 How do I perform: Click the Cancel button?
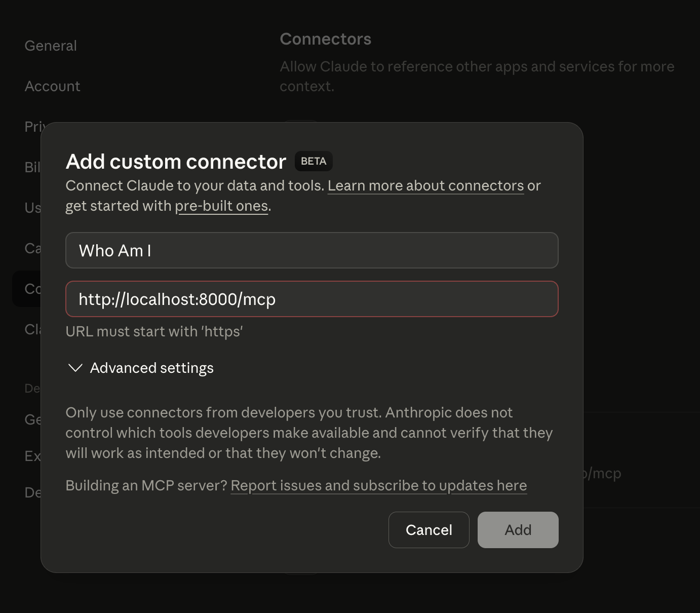tap(429, 529)
